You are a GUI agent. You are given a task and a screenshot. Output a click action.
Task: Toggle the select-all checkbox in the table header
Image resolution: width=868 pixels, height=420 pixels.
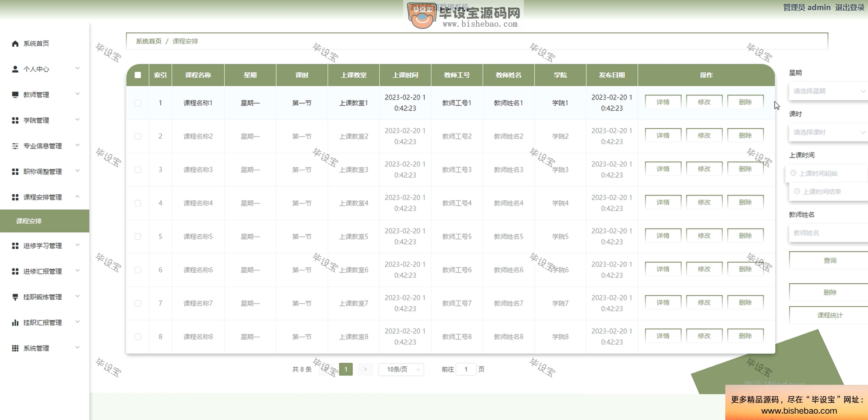(137, 75)
